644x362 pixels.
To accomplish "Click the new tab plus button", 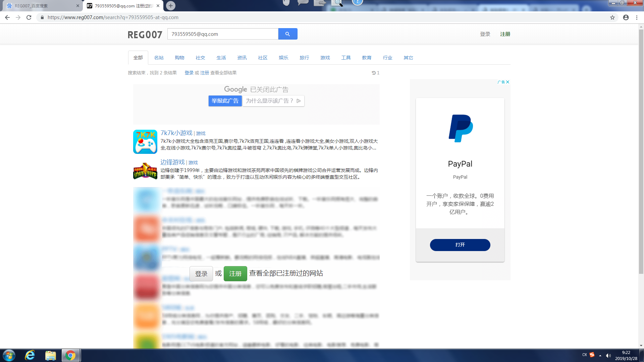I will pyautogui.click(x=171, y=6).
